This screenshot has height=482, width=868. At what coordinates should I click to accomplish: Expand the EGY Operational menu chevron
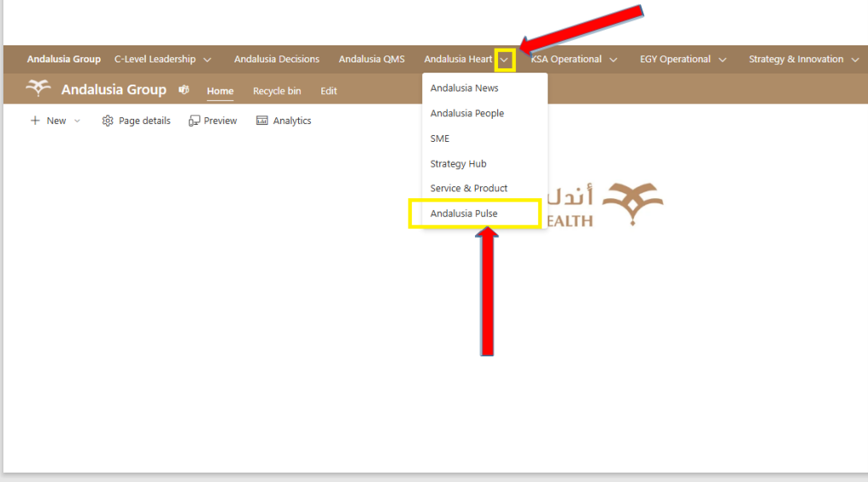click(x=723, y=60)
